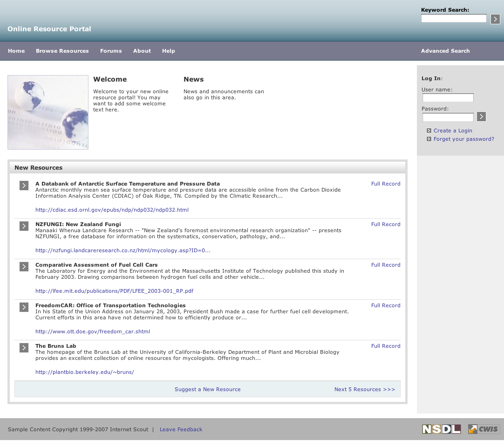Click arrow icon beside Antarctic Databank resource
Screen dimensions: 504x441
(24, 186)
